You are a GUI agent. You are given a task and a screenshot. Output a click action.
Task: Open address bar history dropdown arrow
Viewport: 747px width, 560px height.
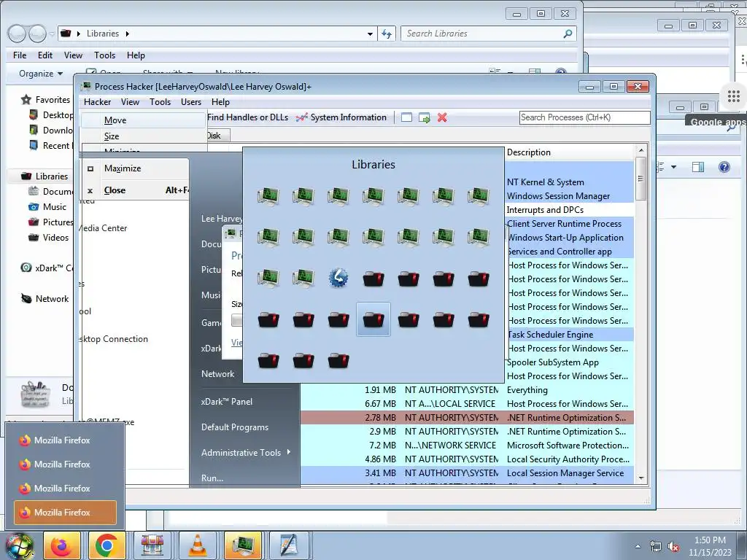point(370,34)
